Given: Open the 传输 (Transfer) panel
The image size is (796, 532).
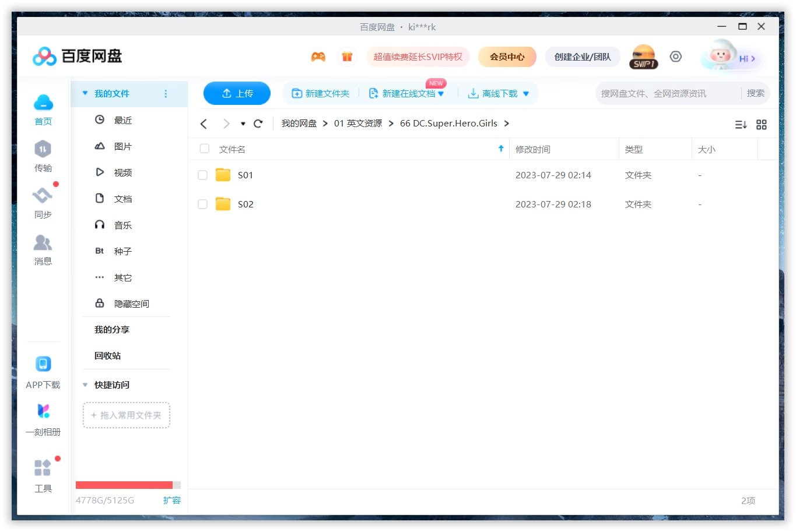Looking at the screenshot, I should click(x=43, y=156).
